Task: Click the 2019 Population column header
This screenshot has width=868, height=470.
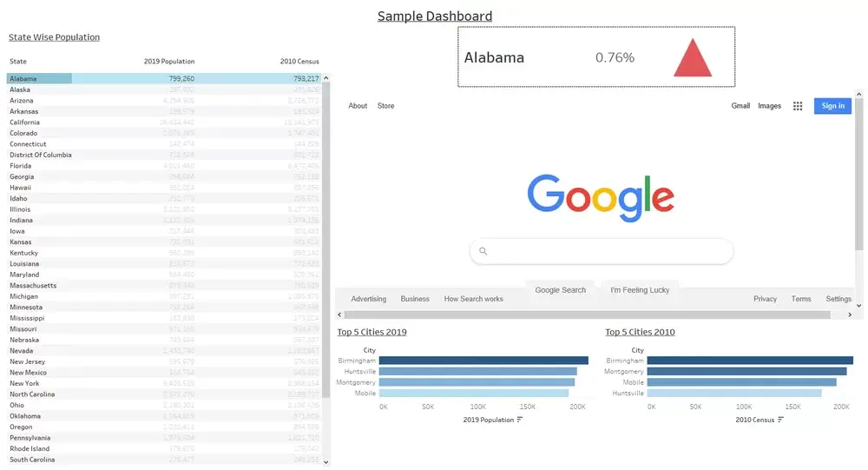Action: coord(169,62)
